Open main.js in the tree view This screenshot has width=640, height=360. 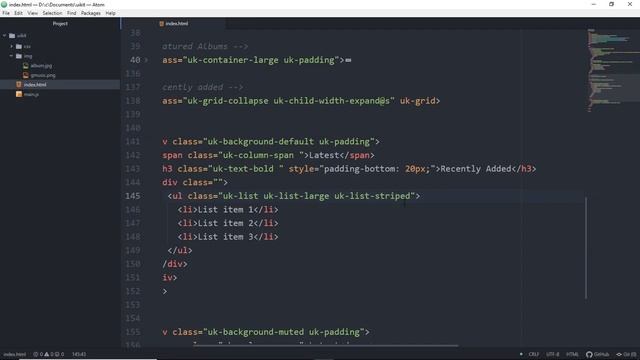[x=31, y=94]
